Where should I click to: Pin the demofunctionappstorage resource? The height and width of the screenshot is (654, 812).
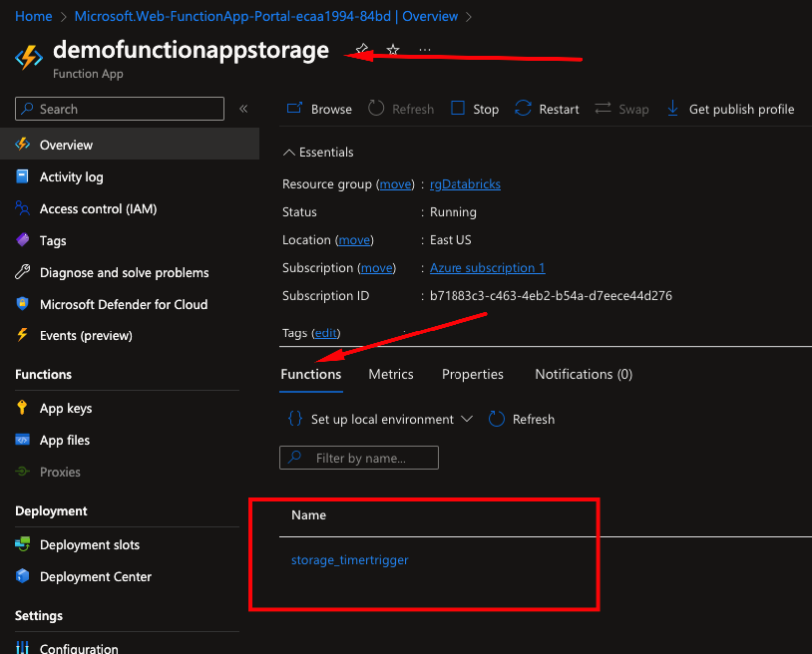362,50
